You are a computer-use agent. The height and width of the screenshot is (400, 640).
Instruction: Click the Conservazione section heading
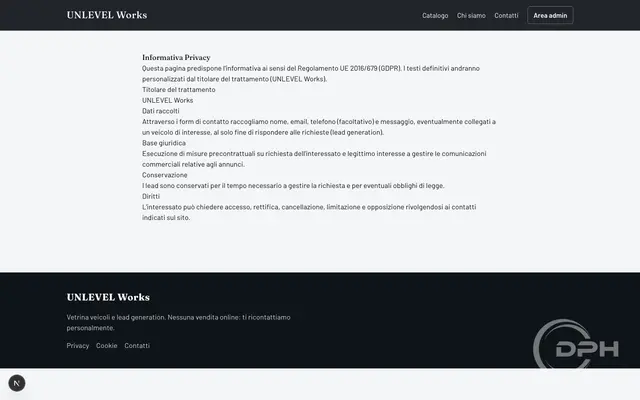point(164,175)
